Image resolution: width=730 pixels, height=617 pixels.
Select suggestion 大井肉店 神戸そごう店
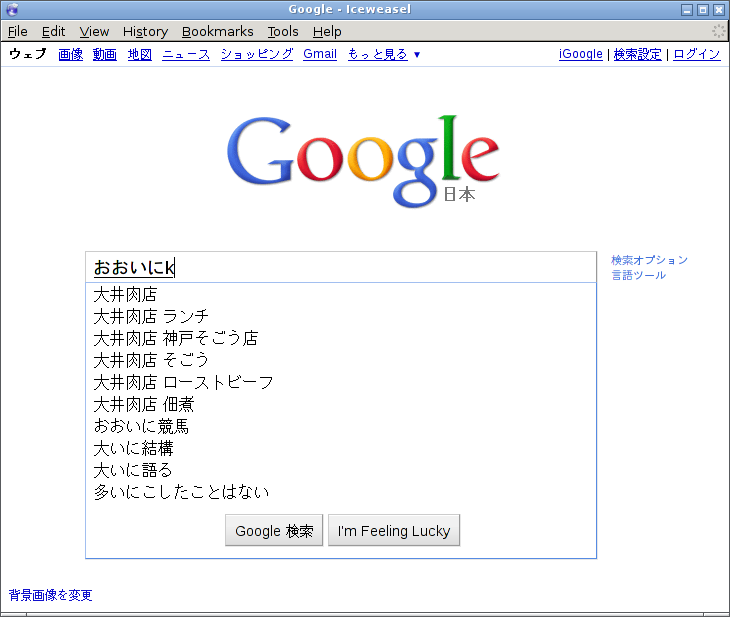[x=341, y=339]
